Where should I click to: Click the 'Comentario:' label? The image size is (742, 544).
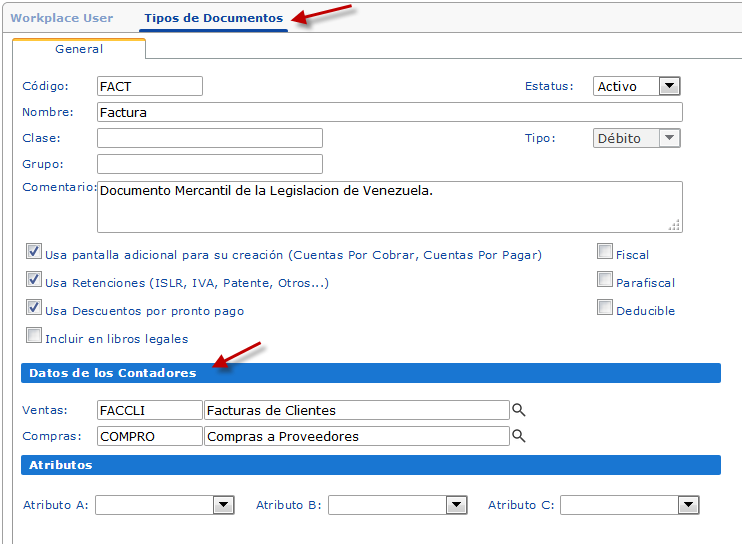60,187
